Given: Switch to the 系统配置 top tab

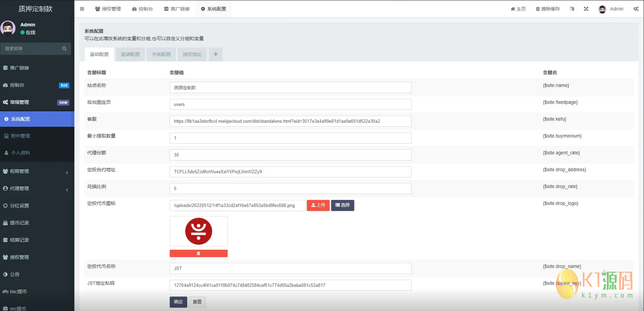Looking at the screenshot, I should click(214, 9).
